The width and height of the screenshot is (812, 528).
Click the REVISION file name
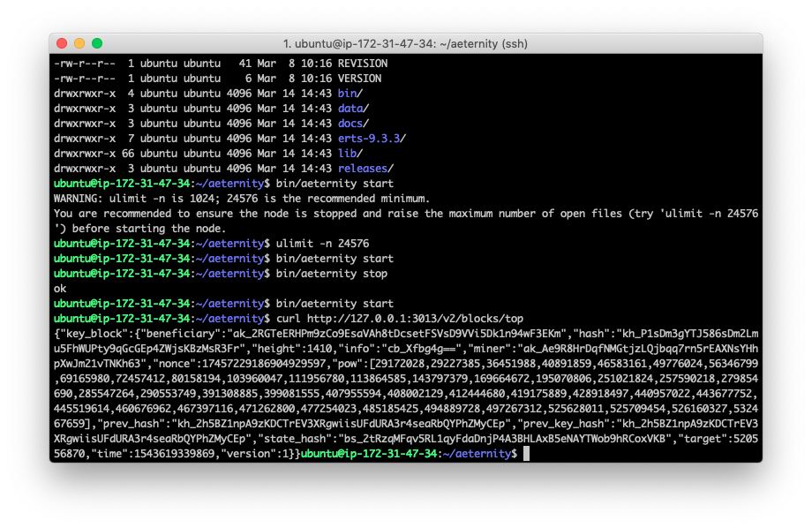363,64
